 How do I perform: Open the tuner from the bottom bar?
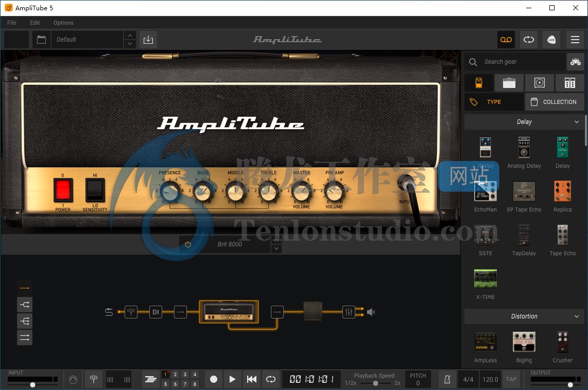click(x=94, y=379)
